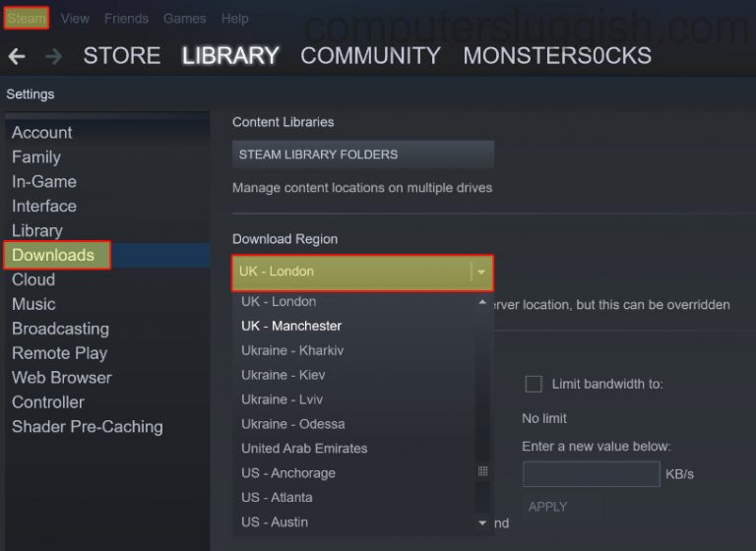Switch to the STORE tab

tap(122, 55)
